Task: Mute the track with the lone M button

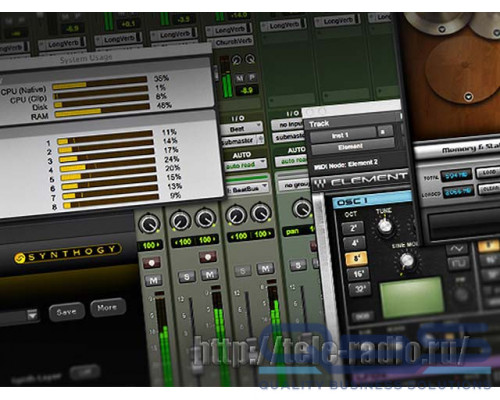Action: (154, 280)
